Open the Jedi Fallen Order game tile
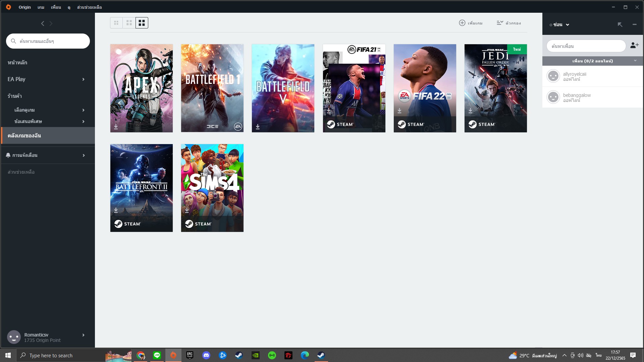The height and width of the screenshot is (362, 644). 496,88
